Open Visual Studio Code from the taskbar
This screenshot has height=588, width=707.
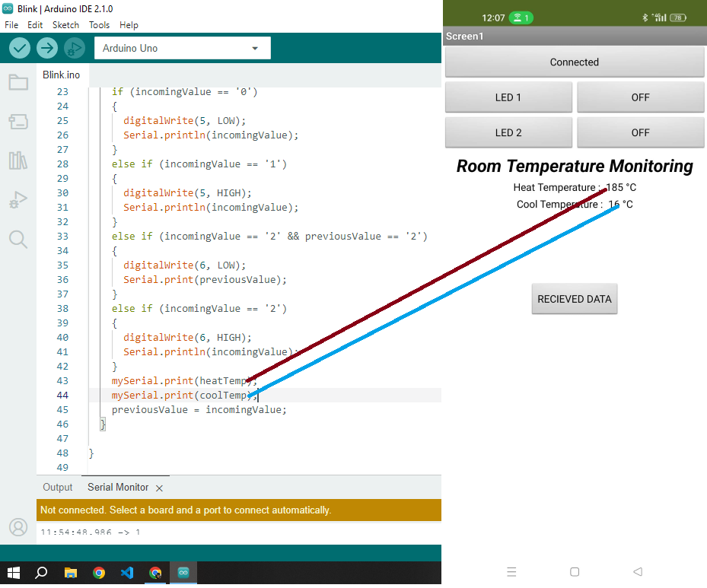127,573
